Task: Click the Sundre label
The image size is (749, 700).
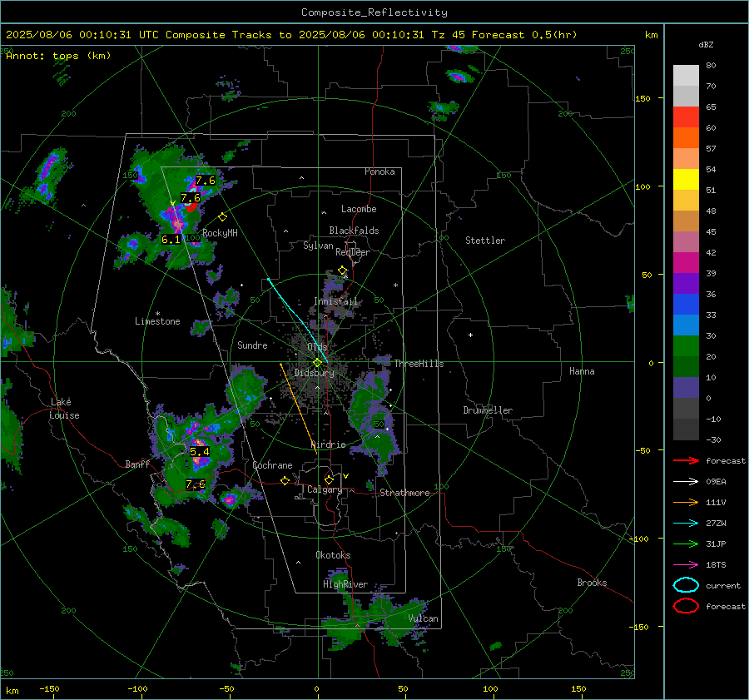Action: tap(252, 345)
